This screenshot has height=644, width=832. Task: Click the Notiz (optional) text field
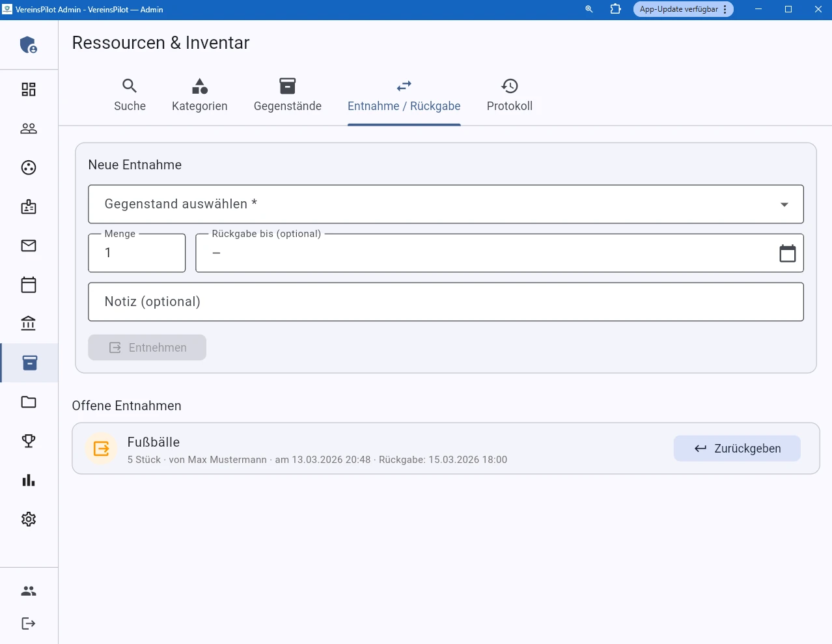445,302
